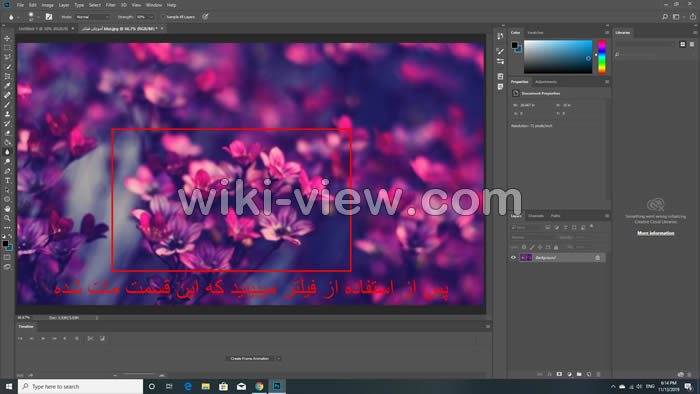Image resolution: width=700 pixels, height=394 pixels.
Task: Select the Eraser tool
Action: [x=7, y=133]
